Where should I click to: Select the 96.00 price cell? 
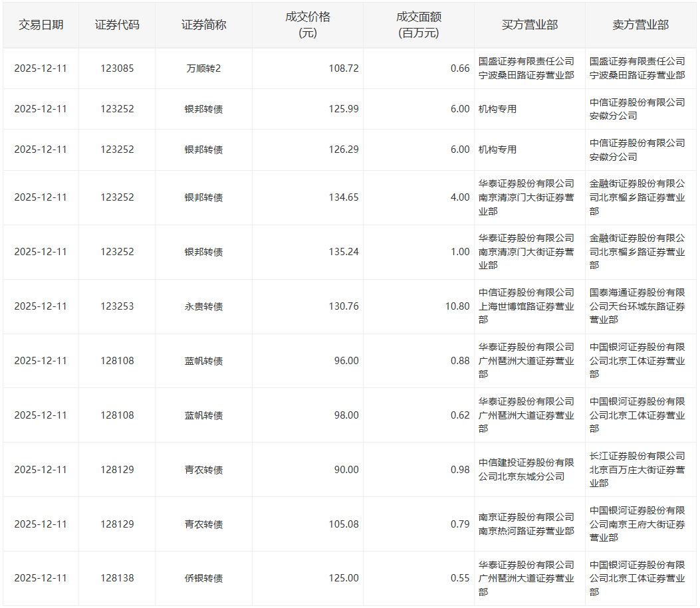coord(346,361)
